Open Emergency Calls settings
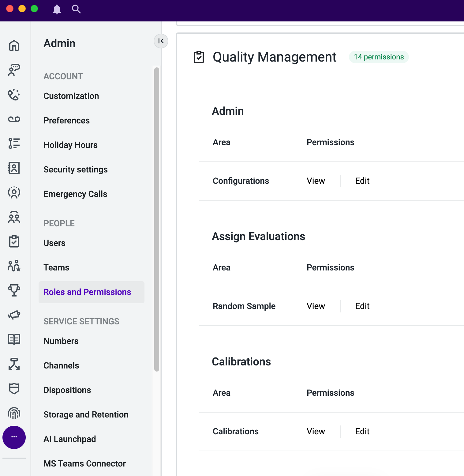The height and width of the screenshot is (476, 464). (75, 194)
